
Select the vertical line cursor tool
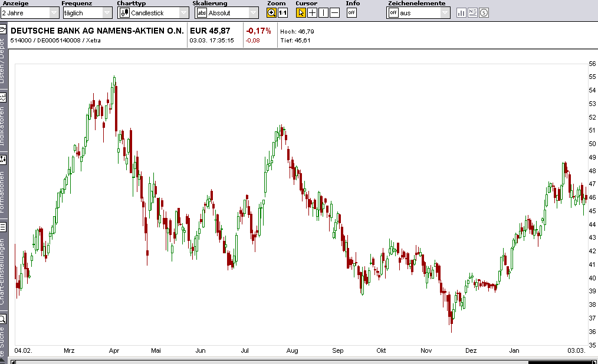(323, 12)
